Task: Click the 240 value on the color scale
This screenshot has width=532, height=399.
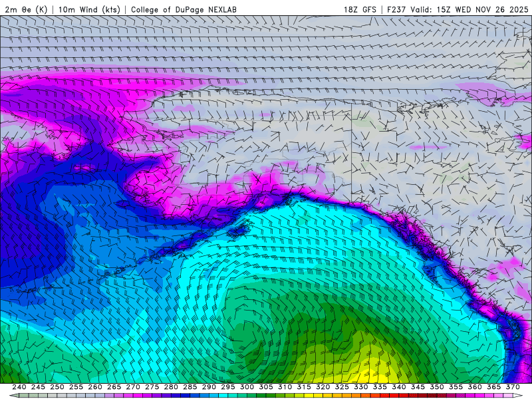Action: (19, 387)
